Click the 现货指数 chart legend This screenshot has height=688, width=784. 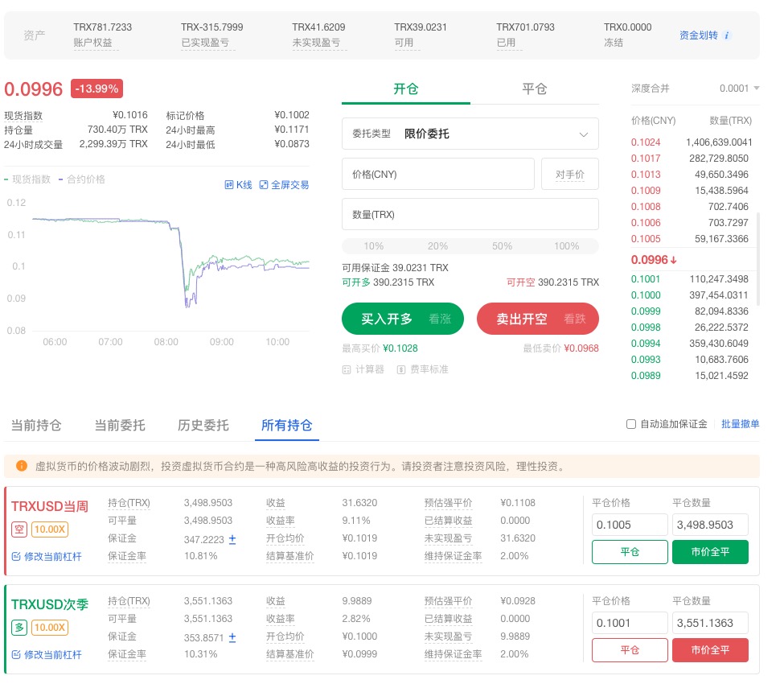(x=27, y=179)
